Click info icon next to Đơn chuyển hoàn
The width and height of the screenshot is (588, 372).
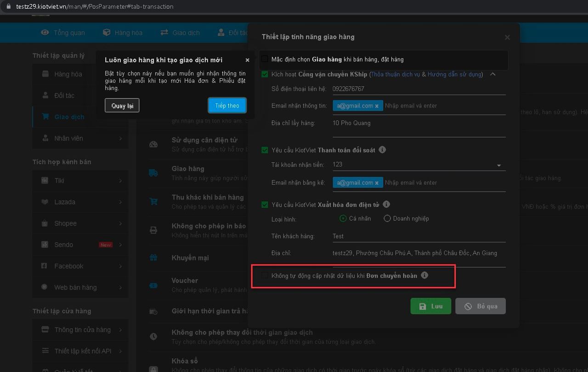[x=424, y=275]
